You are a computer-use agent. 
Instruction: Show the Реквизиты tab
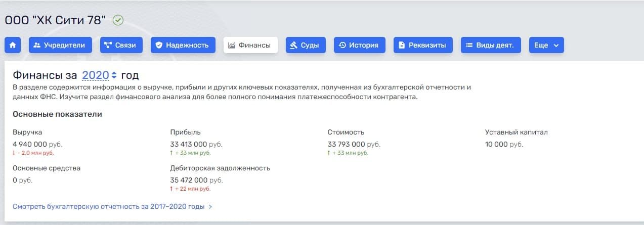click(x=423, y=45)
